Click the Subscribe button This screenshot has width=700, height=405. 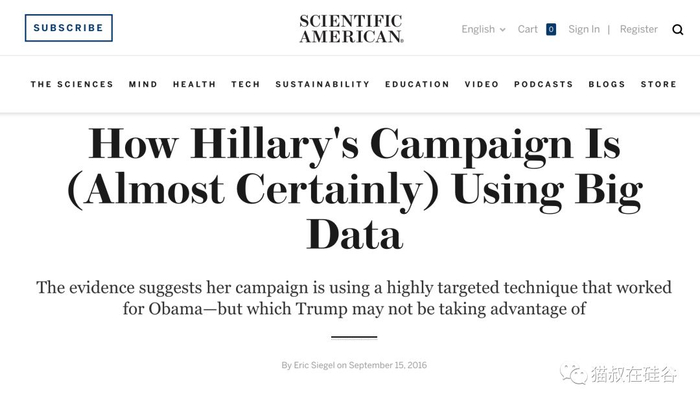pyautogui.click(x=68, y=28)
